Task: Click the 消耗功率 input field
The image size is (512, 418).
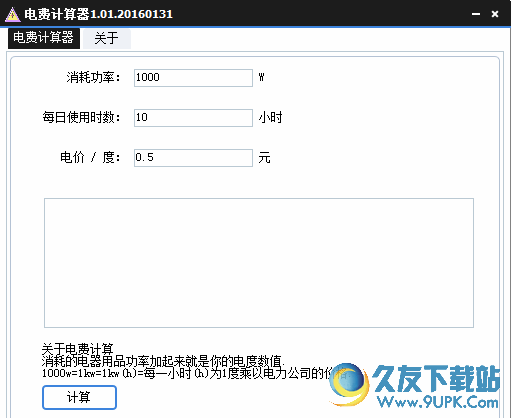Action: coord(193,78)
